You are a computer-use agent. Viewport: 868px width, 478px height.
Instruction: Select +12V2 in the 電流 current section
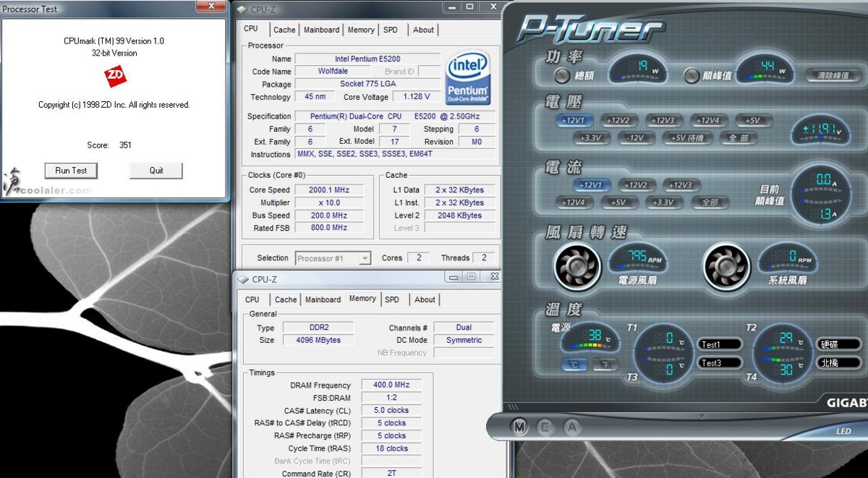[636, 185]
